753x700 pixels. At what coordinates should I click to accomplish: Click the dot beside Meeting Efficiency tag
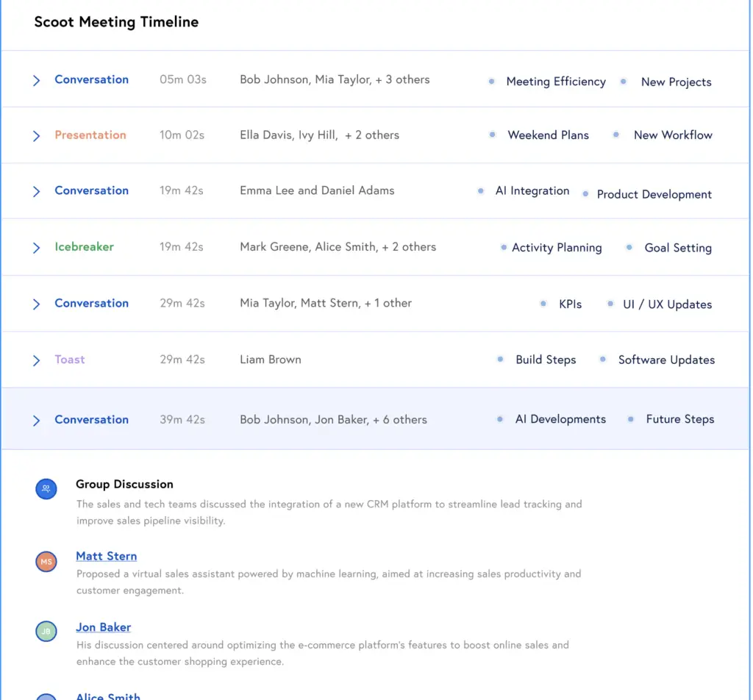click(x=492, y=82)
